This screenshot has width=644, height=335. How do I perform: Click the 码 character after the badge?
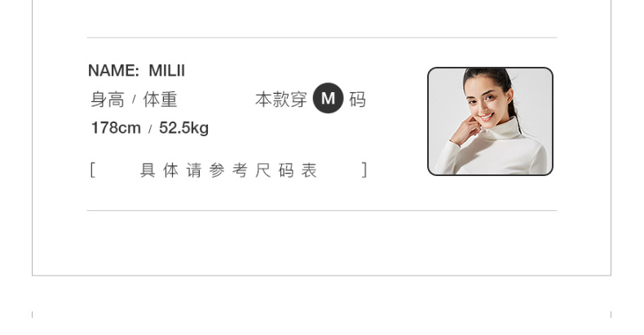tap(357, 99)
